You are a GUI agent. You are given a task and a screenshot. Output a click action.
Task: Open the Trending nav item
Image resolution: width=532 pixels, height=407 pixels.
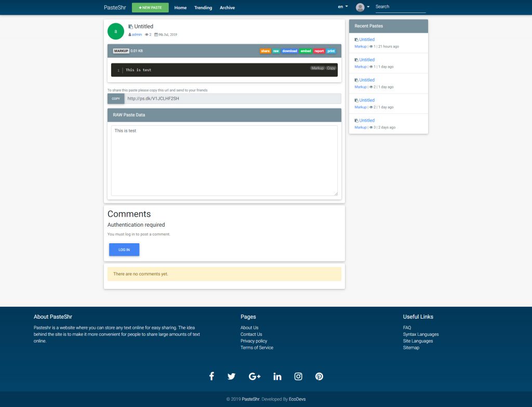[x=203, y=7]
